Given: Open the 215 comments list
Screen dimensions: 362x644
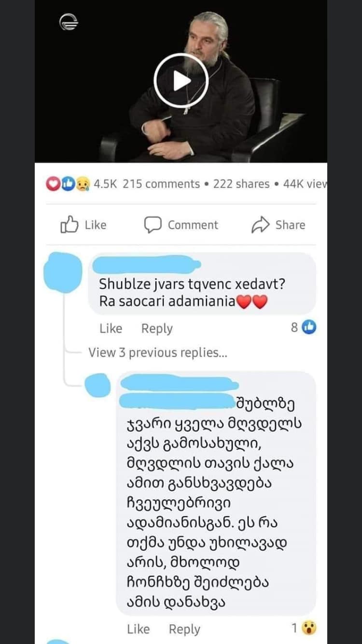Looking at the screenshot, I should click(x=161, y=184).
